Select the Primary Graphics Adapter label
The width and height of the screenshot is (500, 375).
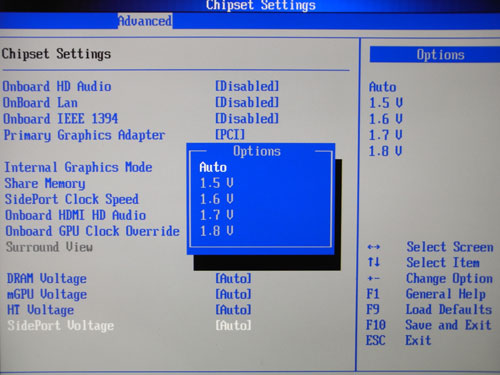tap(84, 135)
